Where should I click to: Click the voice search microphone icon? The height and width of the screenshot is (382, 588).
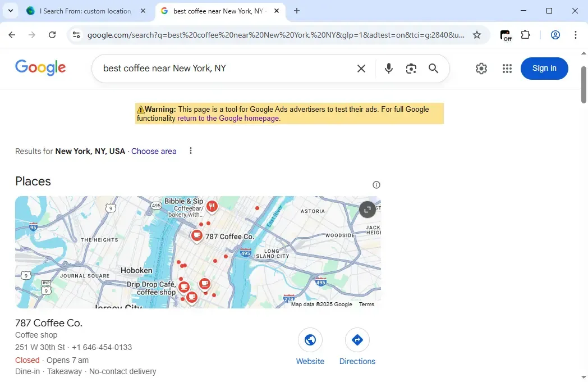(389, 69)
